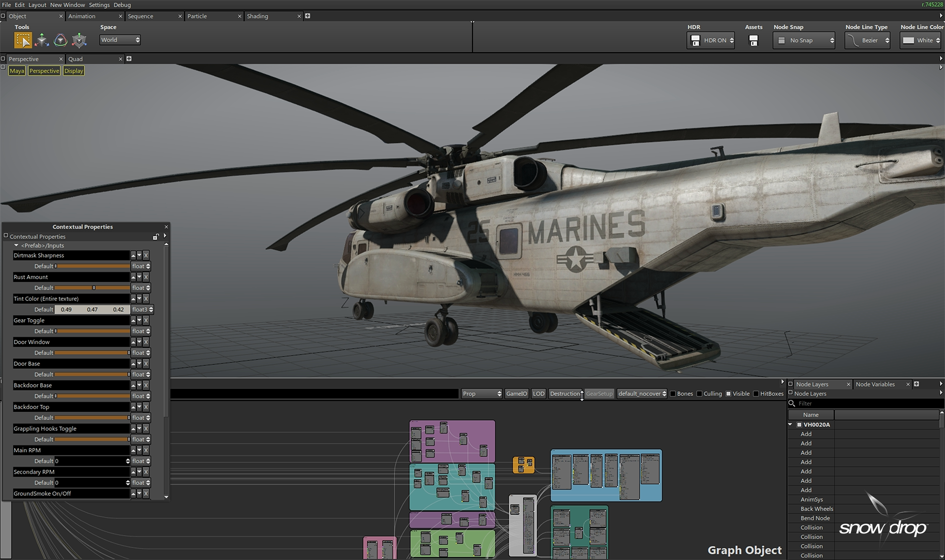Image resolution: width=945 pixels, height=560 pixels.
Task: Activate the scale gizmo tool
Action: click(x=79, y=40)
